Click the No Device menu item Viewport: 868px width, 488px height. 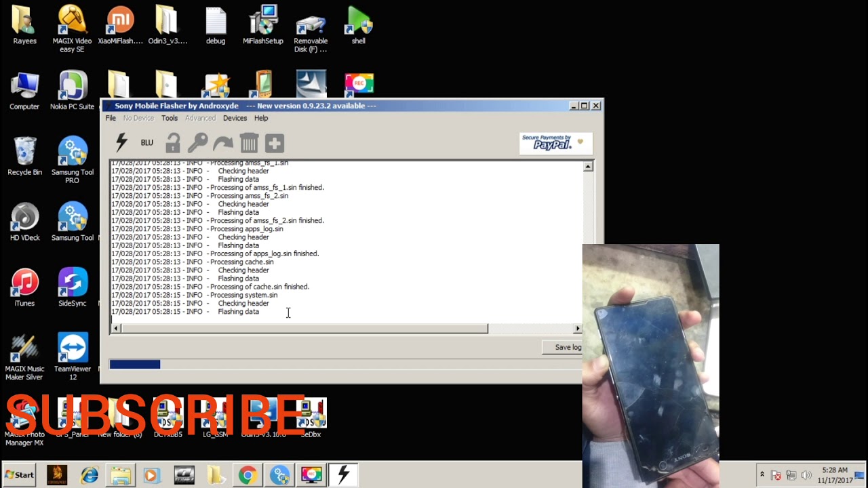pyautogui.click(x=138, y=118)
